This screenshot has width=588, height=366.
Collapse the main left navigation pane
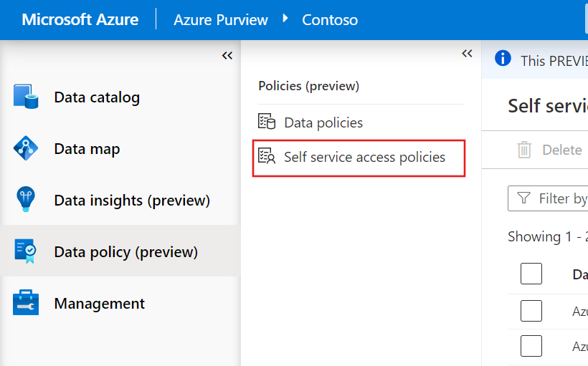[x=227, y=55]
